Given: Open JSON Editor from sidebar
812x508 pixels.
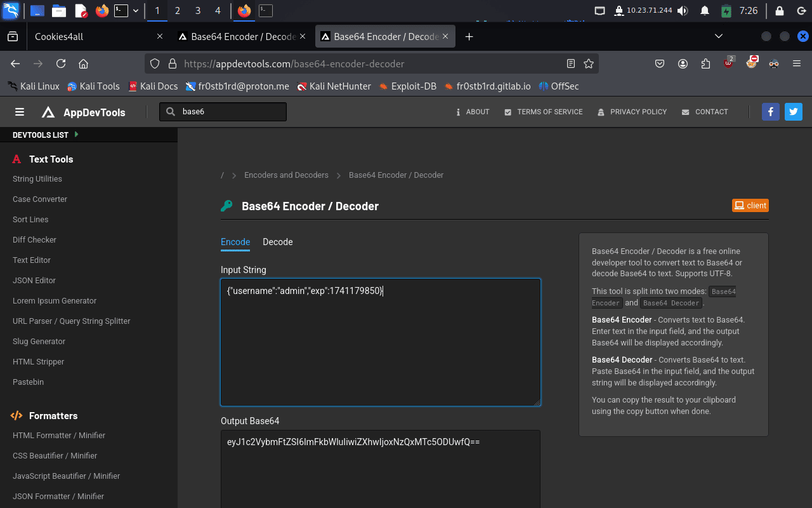Looking at the screenshot, I should (x=34, y=280).
